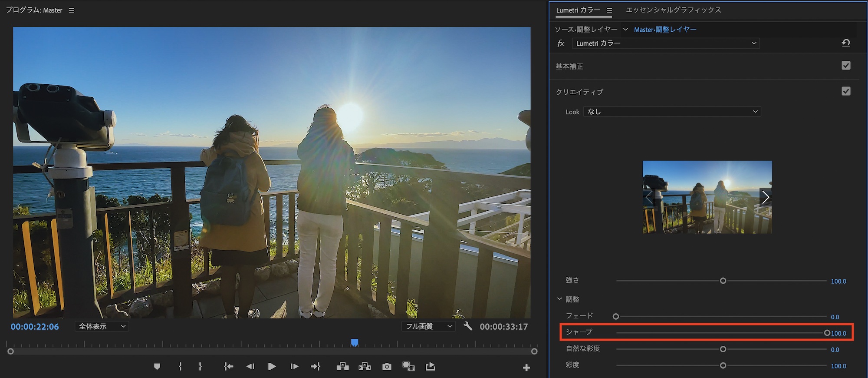Image resolution: width=868 pixels, height=378 pixels.
Task: Click the フェード slider handle
Action: [616, 316]
